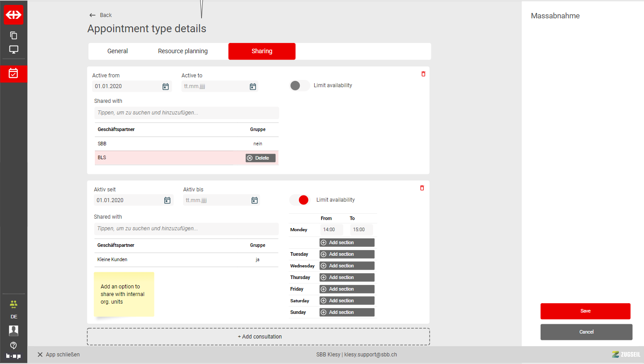Delete the first sharing block via trash icon

point(423,74)
